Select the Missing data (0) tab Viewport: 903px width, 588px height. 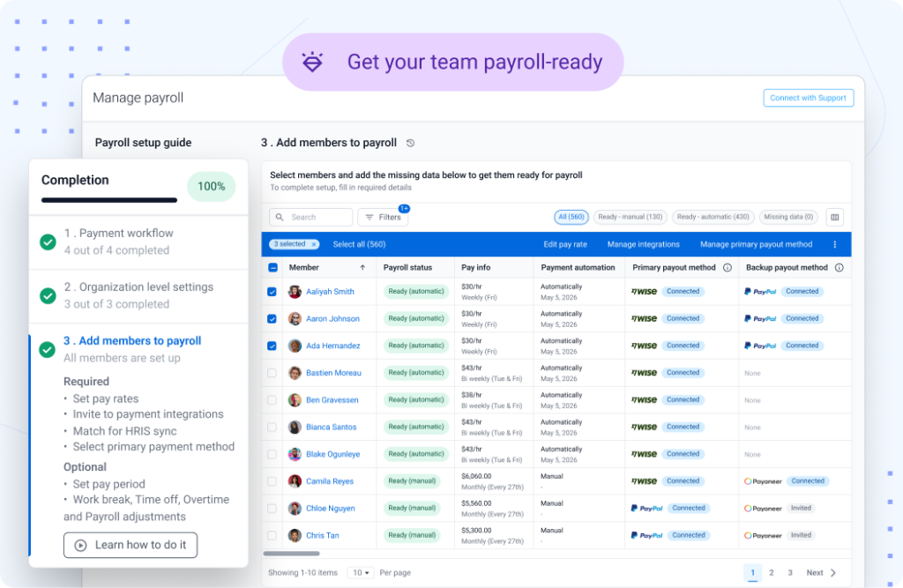(788, 217)
